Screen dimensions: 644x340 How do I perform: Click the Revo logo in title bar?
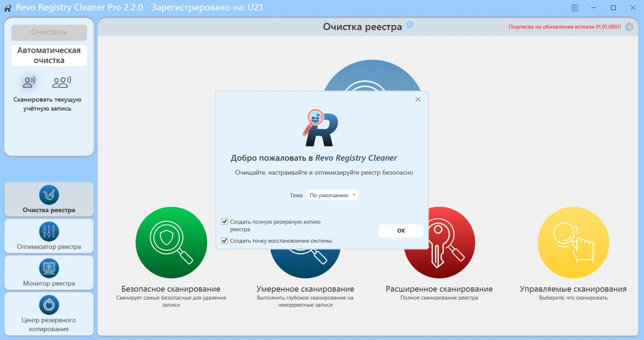click(8, 8)
